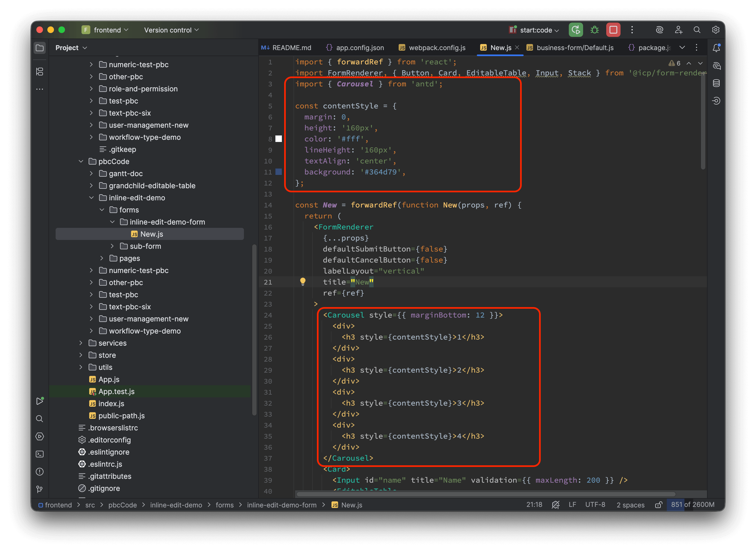Select App.test.js in the project tree
This screenshot has height=552, width=756.
pyautogui.click(x=150, y=392)
